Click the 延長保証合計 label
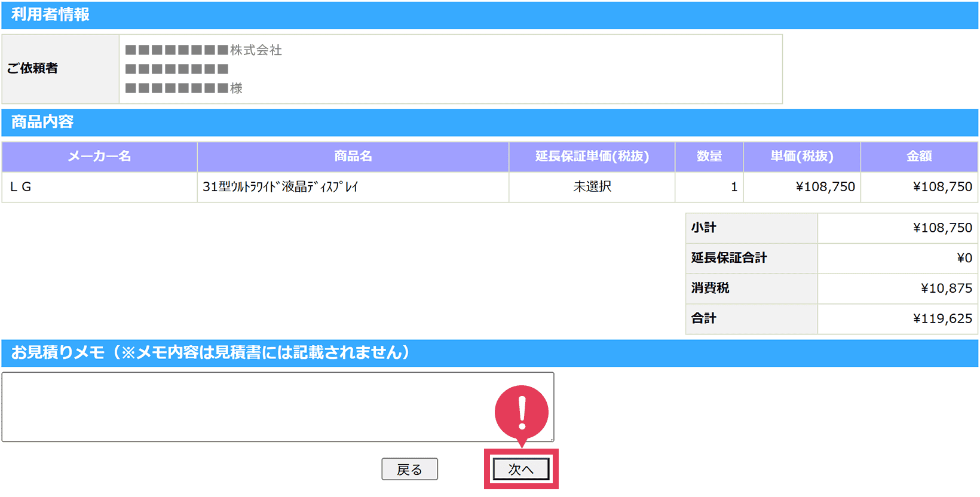This screenshot has height=497, width=980. tap(729, 258)
